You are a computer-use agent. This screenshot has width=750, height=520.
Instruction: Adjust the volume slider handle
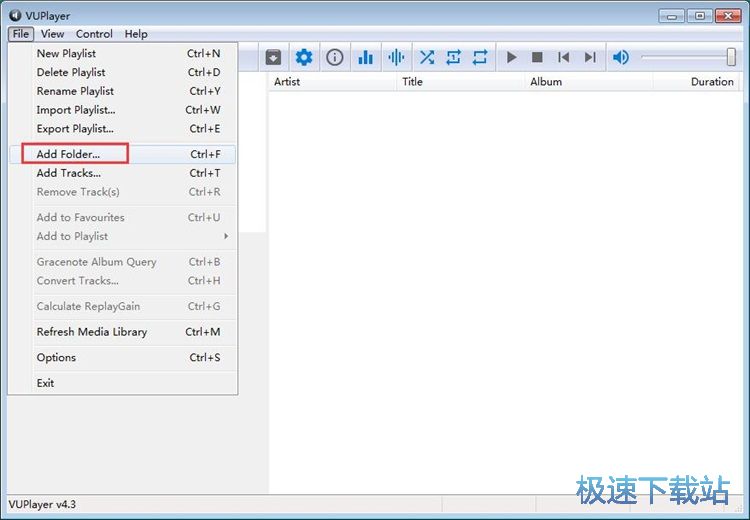click(x=731, y=57)
